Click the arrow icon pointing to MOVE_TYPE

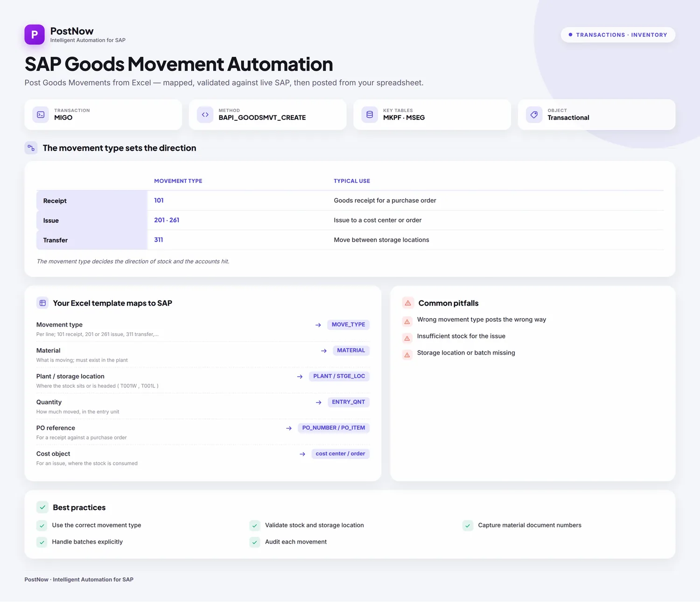click(x=318, y=325)
